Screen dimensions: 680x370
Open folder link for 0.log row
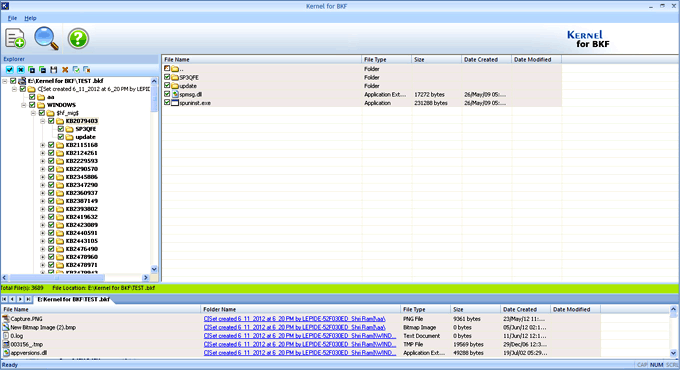pyautogui.click(x=300, y=336)
